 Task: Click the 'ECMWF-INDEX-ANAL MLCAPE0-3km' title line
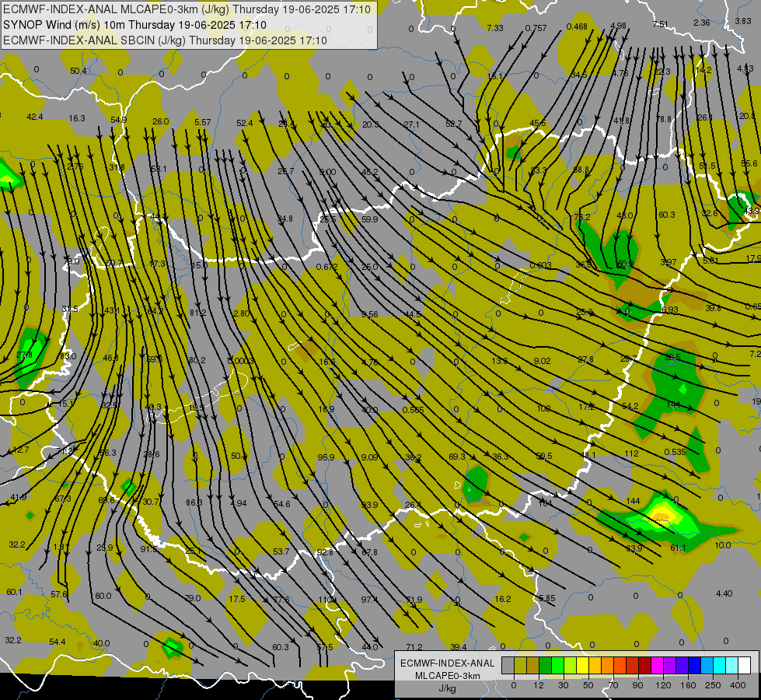coord(187,9)
